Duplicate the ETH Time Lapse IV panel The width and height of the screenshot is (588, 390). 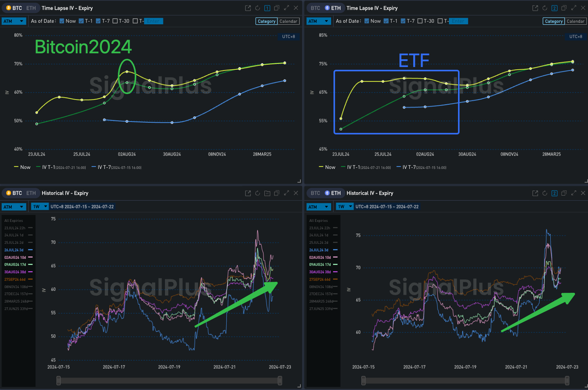[564, 8]
